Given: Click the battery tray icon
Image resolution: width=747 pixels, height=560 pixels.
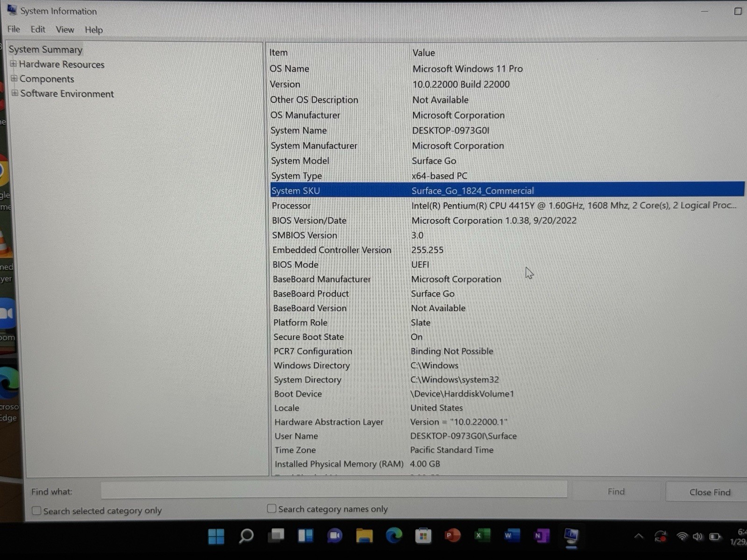Looking at the screenshot, I should [715, 536].
